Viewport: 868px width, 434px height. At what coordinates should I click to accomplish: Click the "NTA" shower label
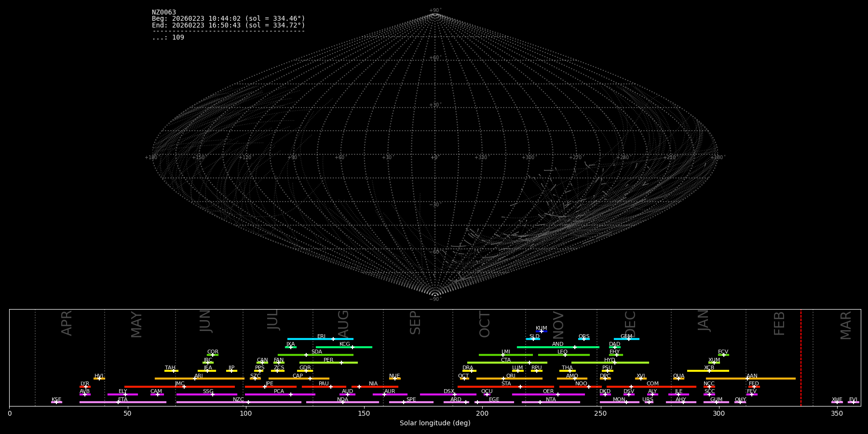coord(551,400)
